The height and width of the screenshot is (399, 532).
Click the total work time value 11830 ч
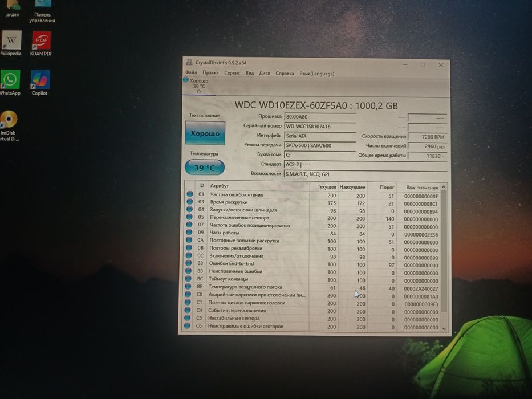pyautogui.click(x=428, y=156)
